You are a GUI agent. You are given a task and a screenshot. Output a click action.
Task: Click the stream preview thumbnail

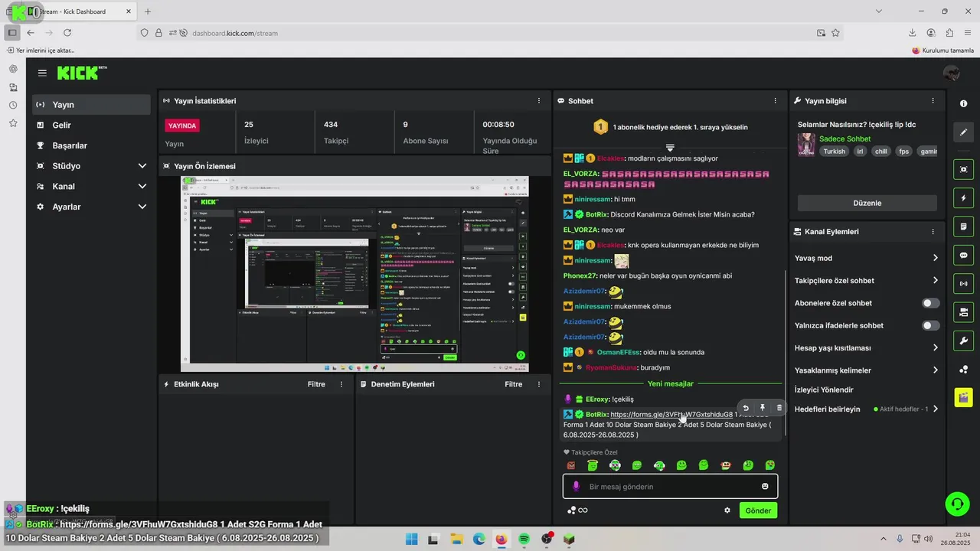[354, 274]
